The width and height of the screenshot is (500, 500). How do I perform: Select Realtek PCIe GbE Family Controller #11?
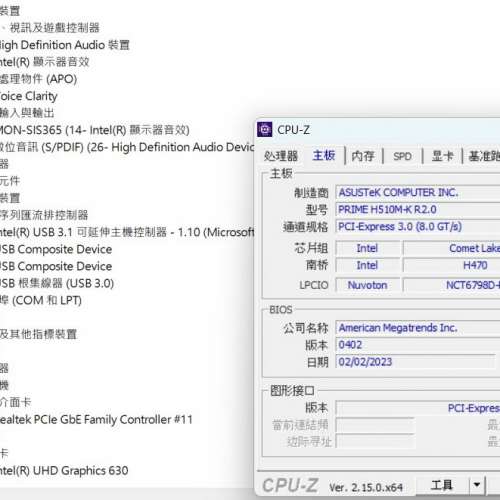(96, 419)
